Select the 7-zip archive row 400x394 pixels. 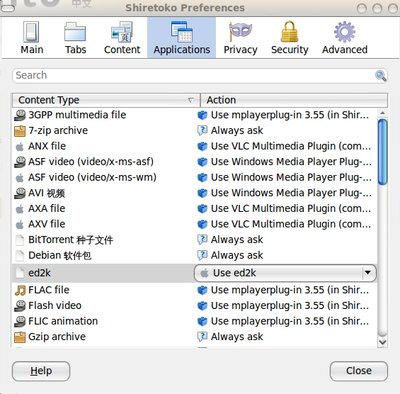pos(195,131)
